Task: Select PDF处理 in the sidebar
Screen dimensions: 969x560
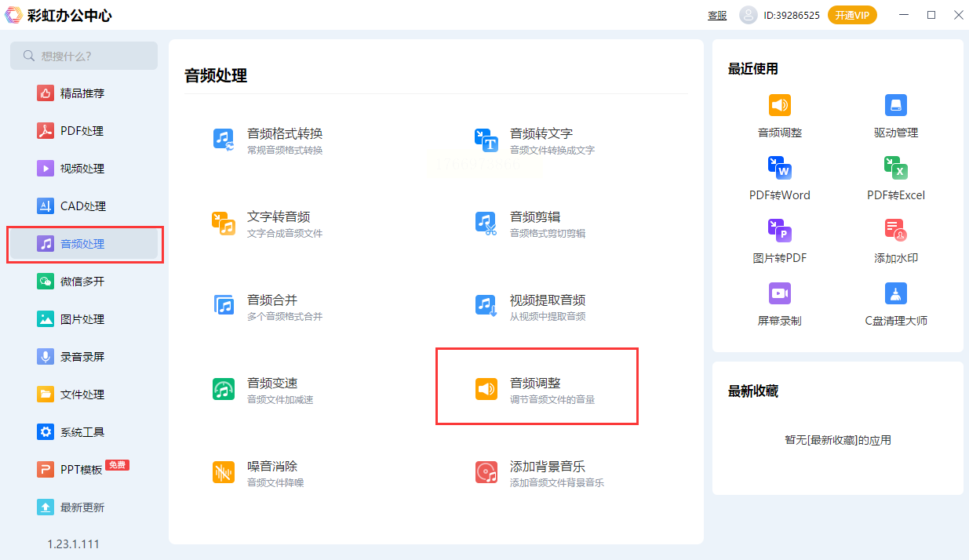Action: point(82,131)
